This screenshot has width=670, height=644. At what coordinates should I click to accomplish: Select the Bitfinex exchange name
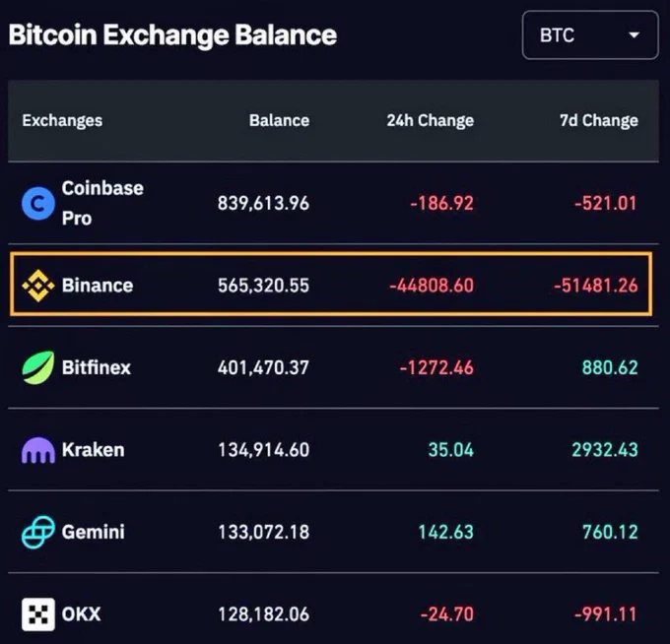click(x=97, y=367)
